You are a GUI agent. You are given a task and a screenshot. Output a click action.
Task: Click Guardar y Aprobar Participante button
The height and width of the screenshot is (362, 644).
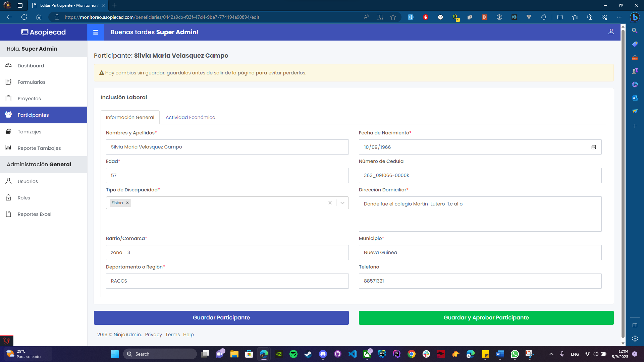click(x=486, y=317)
